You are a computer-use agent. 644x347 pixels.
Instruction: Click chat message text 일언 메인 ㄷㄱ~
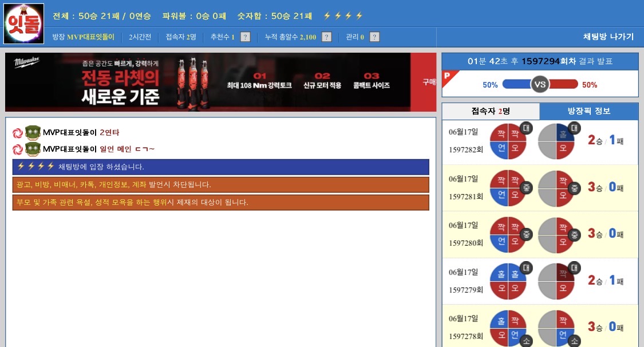(x=127, y=149)
